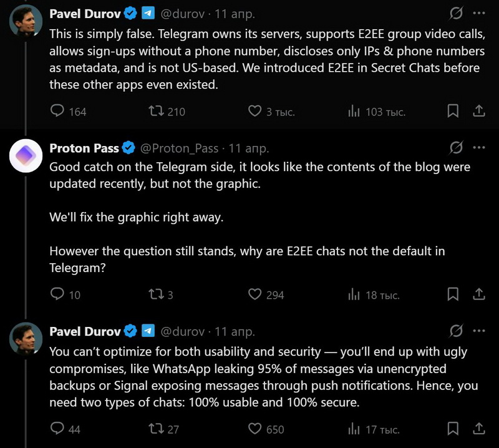The width and height of the screenshot is (499, 448).
Task: Open the @durov handle in first tweet
Action: pyautogui.click(x=183, y=13)
